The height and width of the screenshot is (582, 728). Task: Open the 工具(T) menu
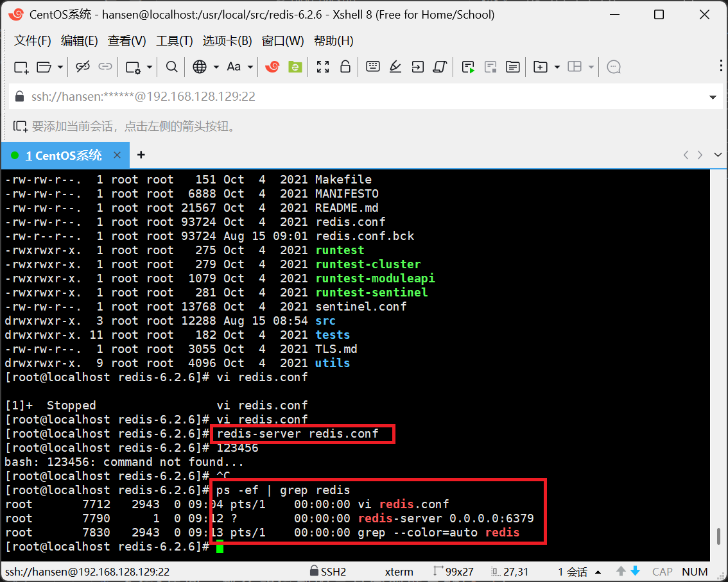(175, 41)
